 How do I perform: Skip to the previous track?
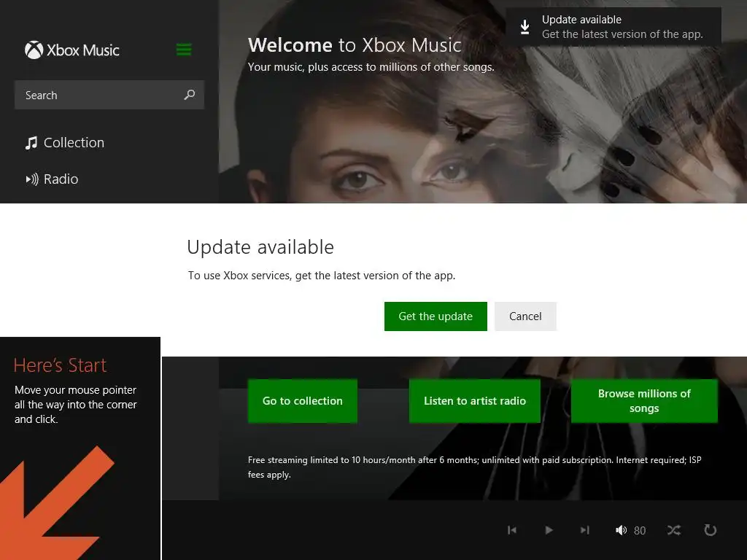click(x=512, y=530)
